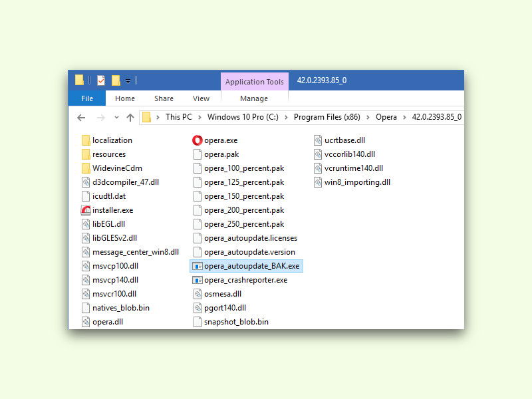Switch to the View ribbon tab
This screenshot has width=532, height=399.
point(201,98)
